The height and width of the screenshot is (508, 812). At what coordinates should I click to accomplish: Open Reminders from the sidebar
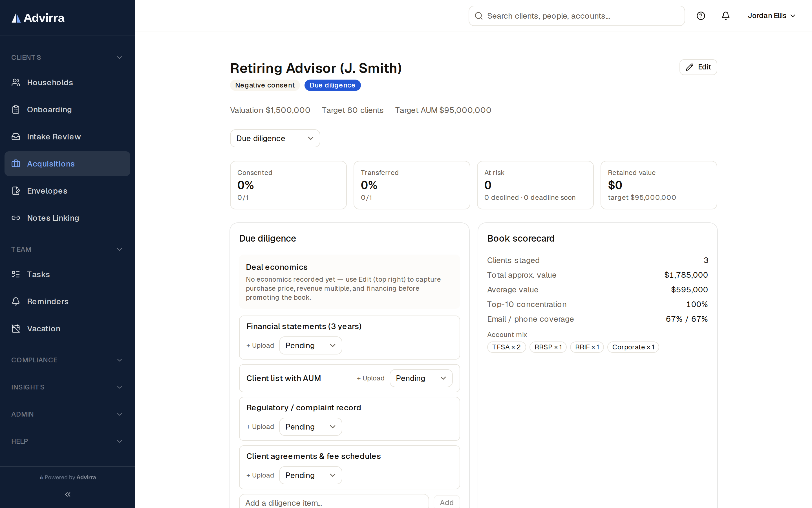pos(67,301)
